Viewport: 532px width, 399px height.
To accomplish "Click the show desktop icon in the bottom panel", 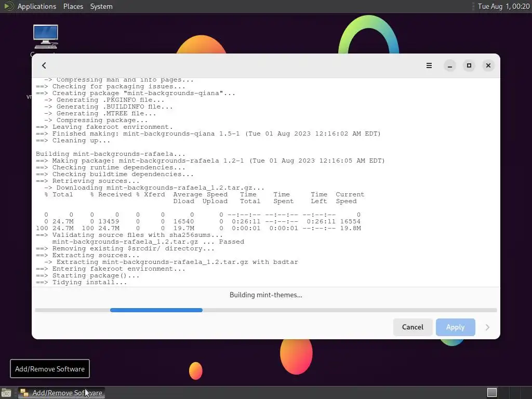I will tap(6, 393).
